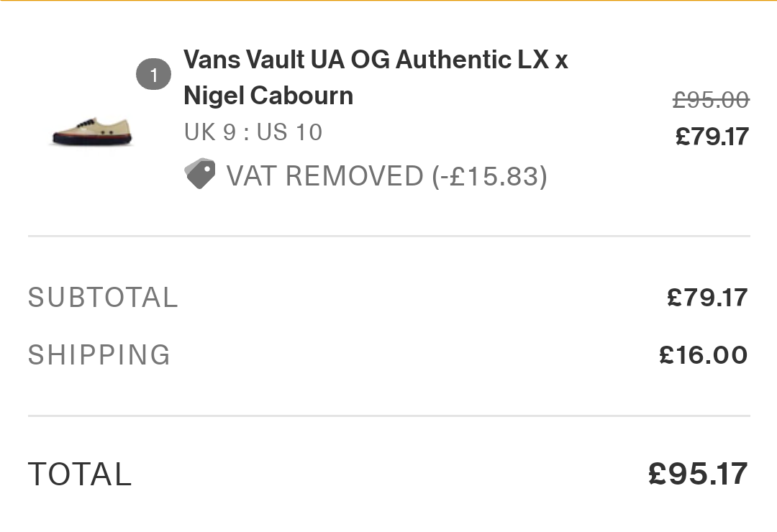Select the UK 9 size text
This screenshot has height=532, width=777.
209,132
